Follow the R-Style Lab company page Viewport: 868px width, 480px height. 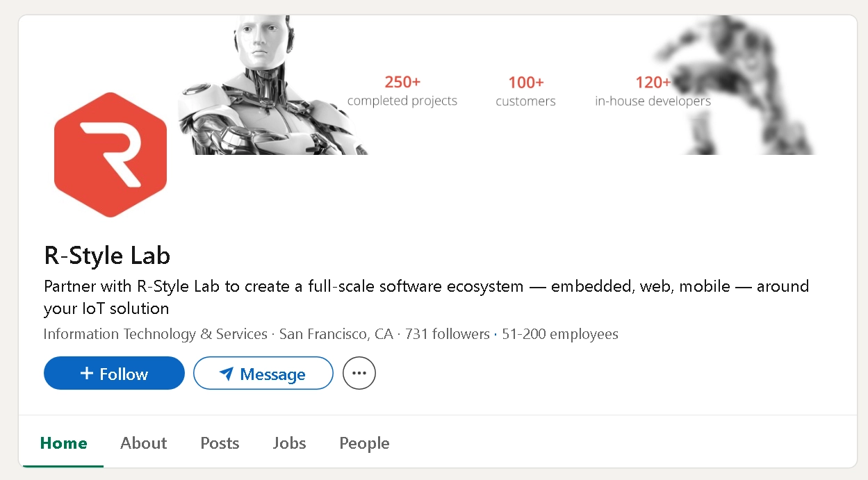click(x=114, y=374)
